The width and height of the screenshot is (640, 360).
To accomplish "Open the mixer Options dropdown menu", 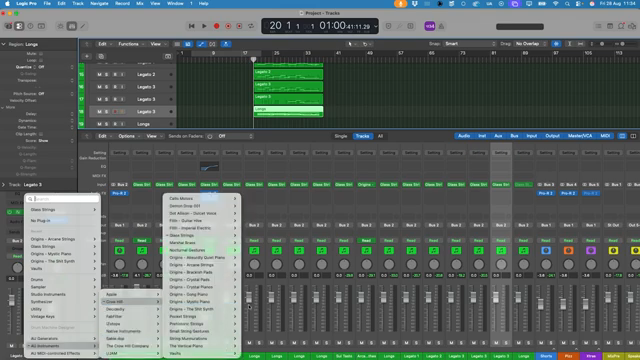I will (129, 136).
